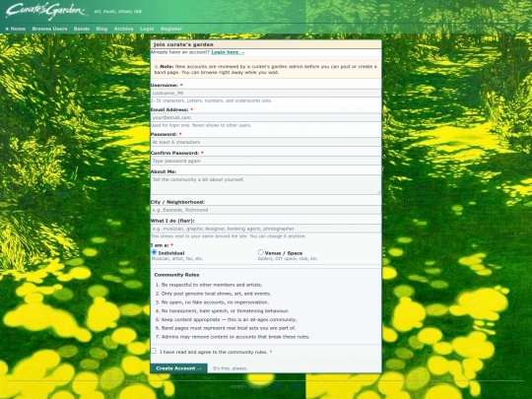Screen dimensions: 532x399
Task: Follow the "Login here" link
Action: [228, 52]
